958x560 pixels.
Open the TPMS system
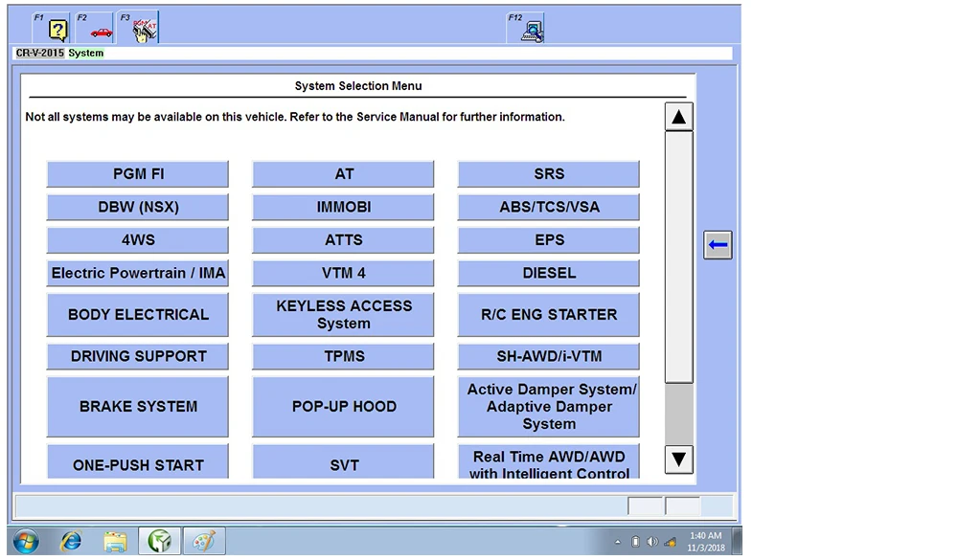[x=343, y=356]
